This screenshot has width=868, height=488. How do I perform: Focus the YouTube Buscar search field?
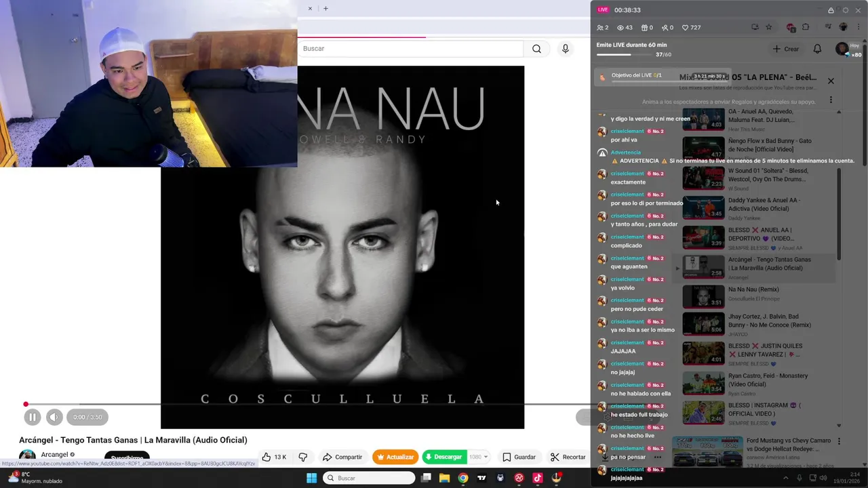pos(410,49)
